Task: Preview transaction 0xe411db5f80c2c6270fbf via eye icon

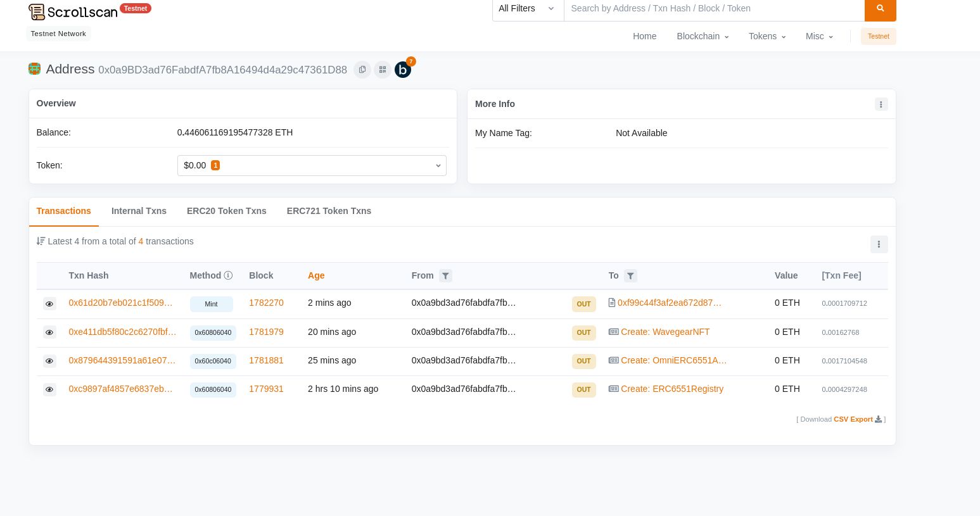Action: point(49,332)
